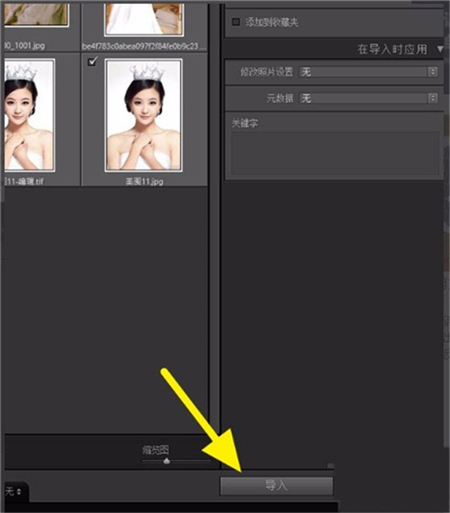Click the be4f783c0abea097 file name label
450x513 pixels.
144,46
